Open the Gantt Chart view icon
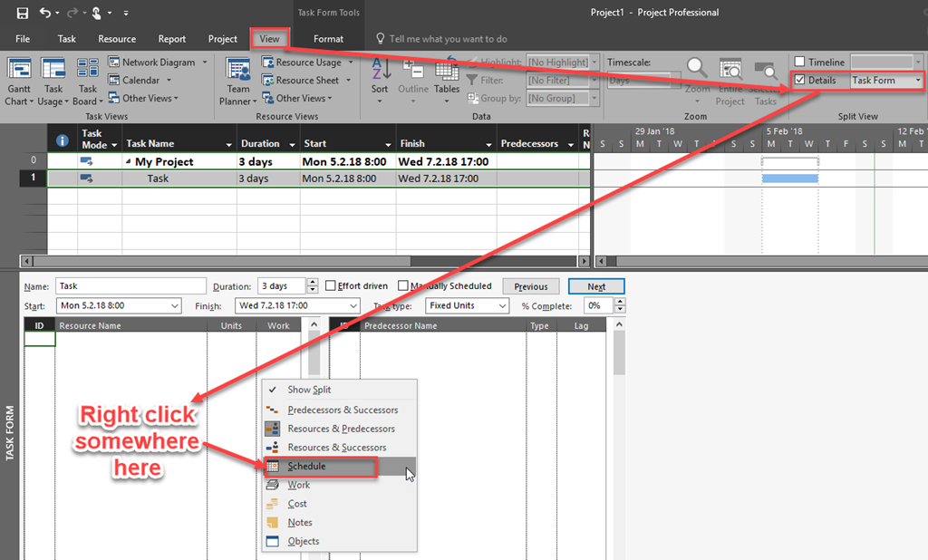The image size is (928, 560). click(19, 71)
